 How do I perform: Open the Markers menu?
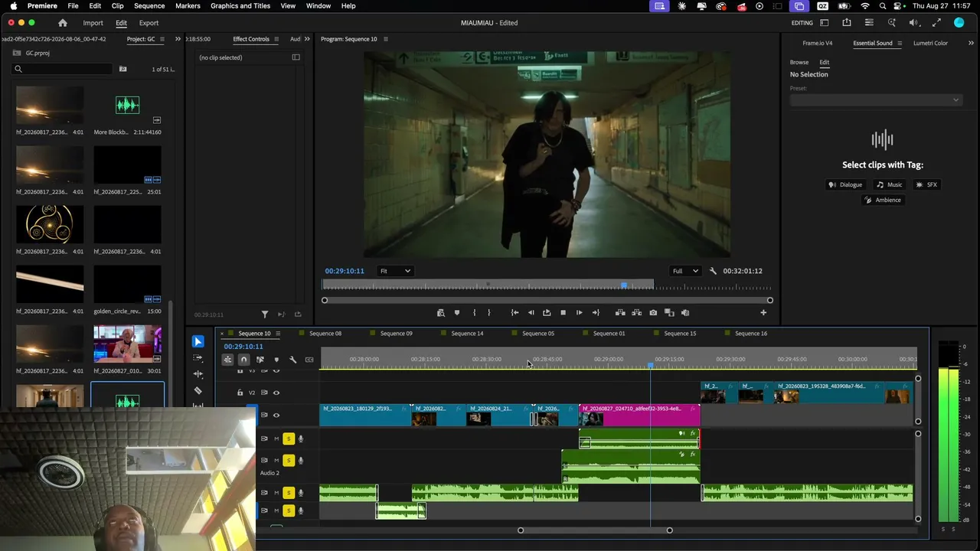[x=188, y=6]
